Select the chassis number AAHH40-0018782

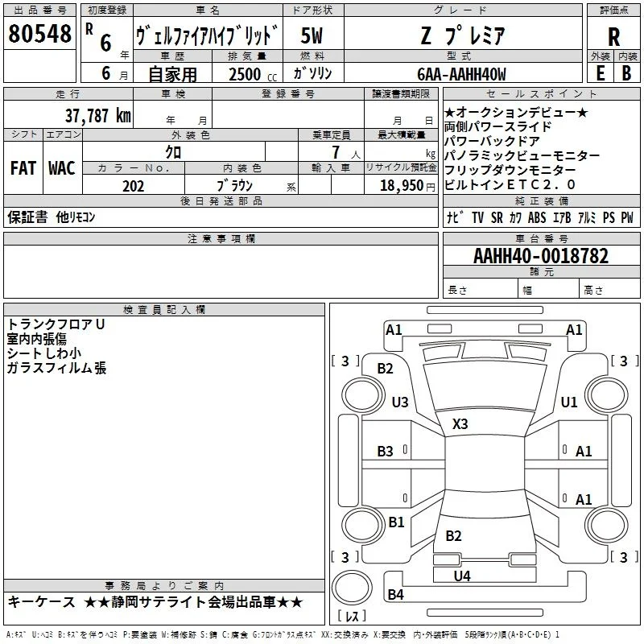(541, 256)
